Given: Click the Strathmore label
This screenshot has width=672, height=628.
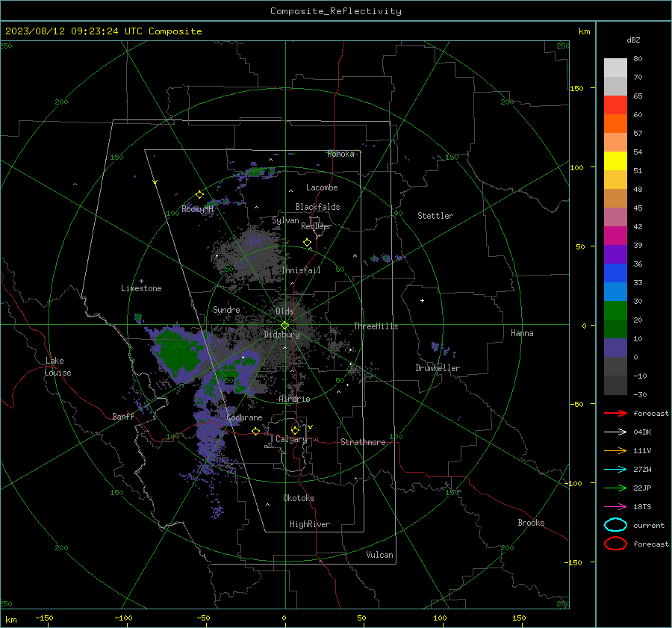Looking at the screenshot, I should 363,442.
